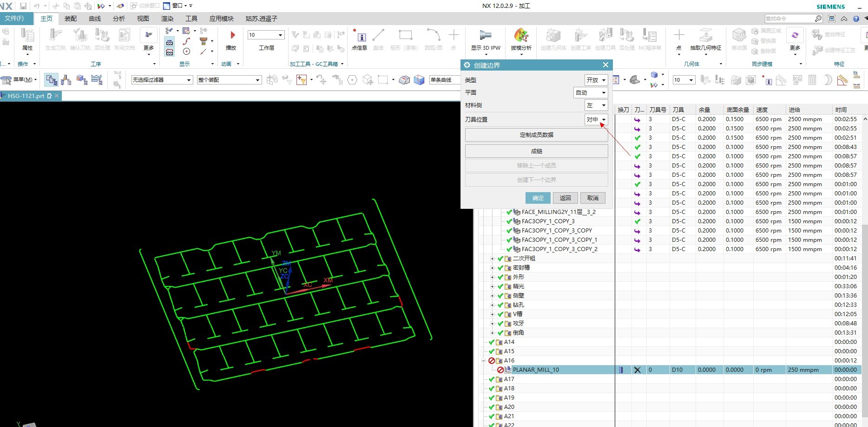Click the help question mark icon
The image size is (868, 427).
click(x=856, y=19)
